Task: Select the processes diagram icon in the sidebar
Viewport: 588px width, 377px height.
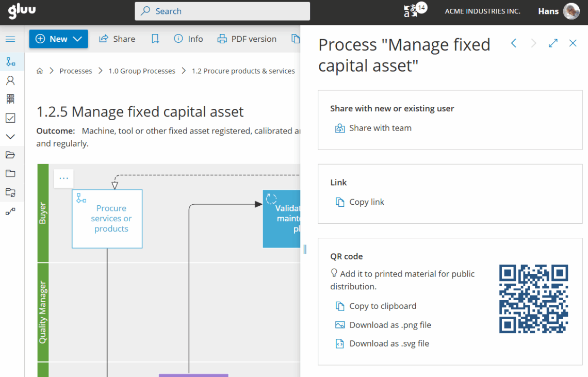Action: [10, 62]
